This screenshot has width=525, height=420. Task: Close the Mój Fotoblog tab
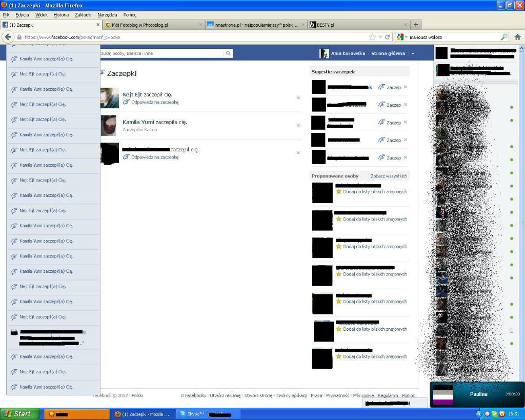(200, 25)
